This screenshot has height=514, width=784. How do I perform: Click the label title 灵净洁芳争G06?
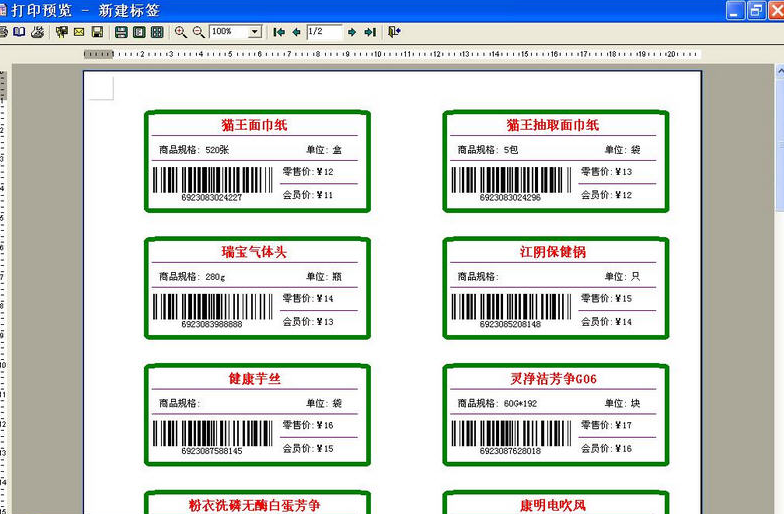click(553, 378)
